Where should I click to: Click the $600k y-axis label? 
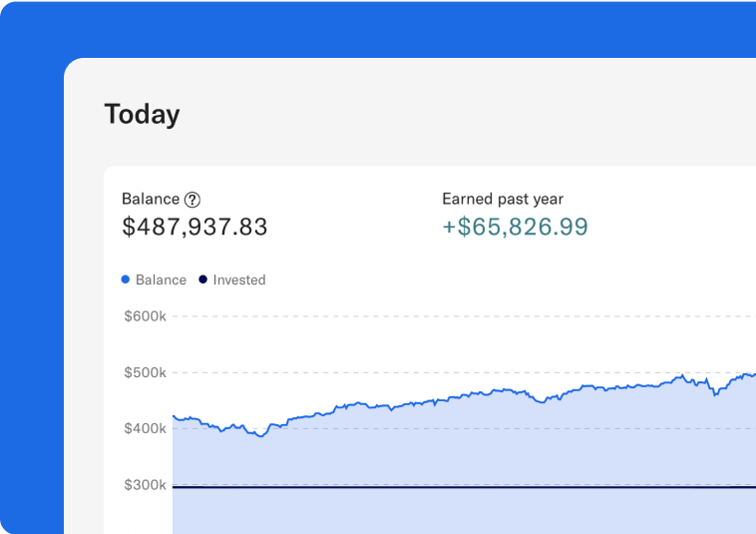point(145,316)
